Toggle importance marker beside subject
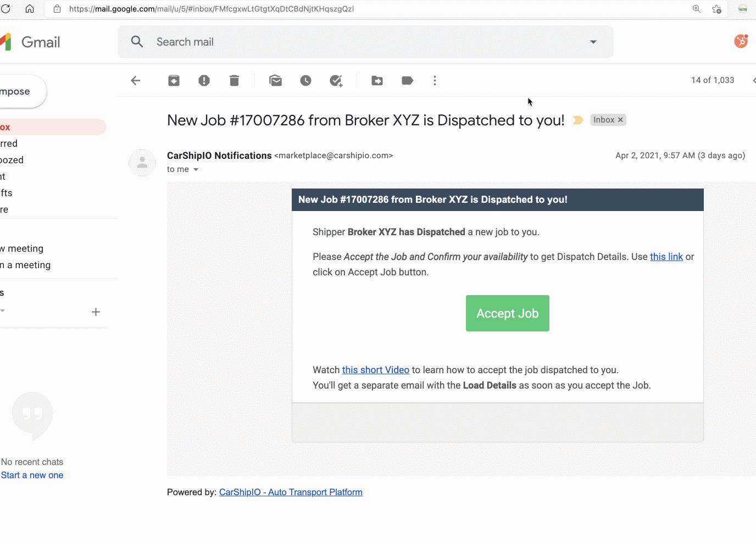This screenshot has height=543, width=756. tap(578, 120)
